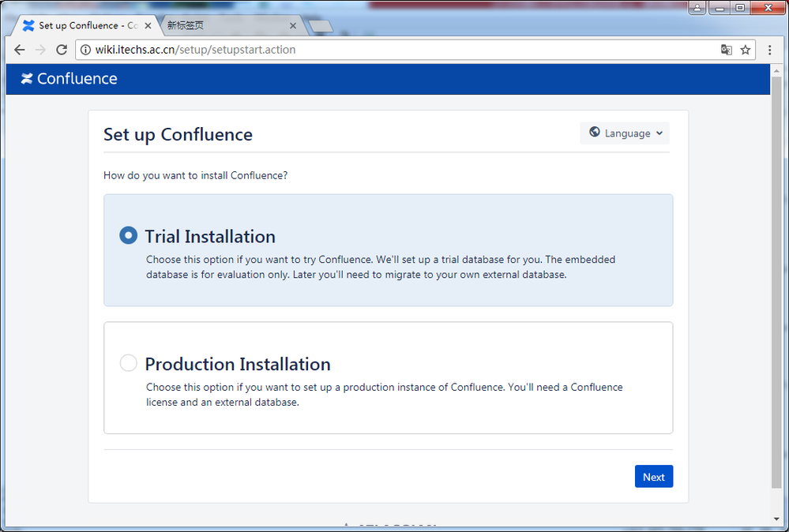Bookmark page with star icon

746,50
